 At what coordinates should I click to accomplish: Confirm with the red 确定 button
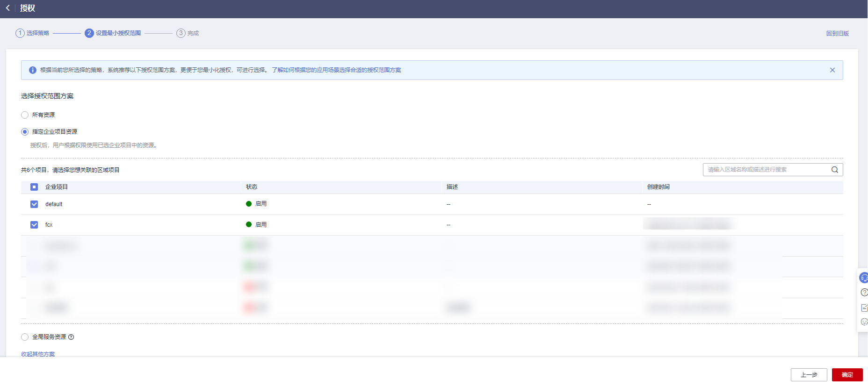[847, 375]
